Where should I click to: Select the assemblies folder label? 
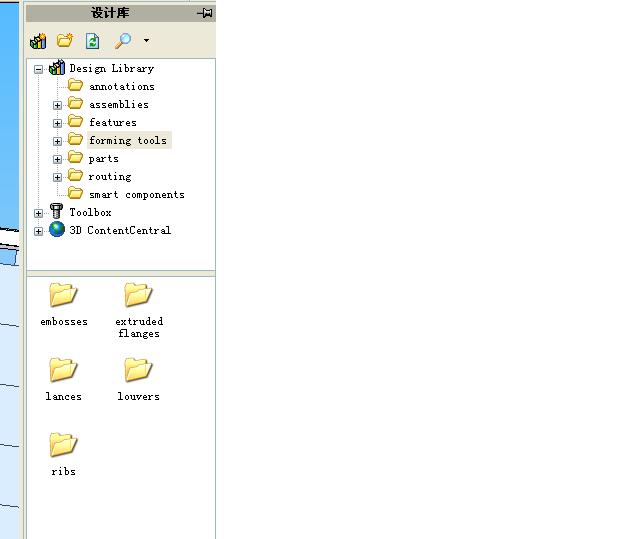(119, 104)
